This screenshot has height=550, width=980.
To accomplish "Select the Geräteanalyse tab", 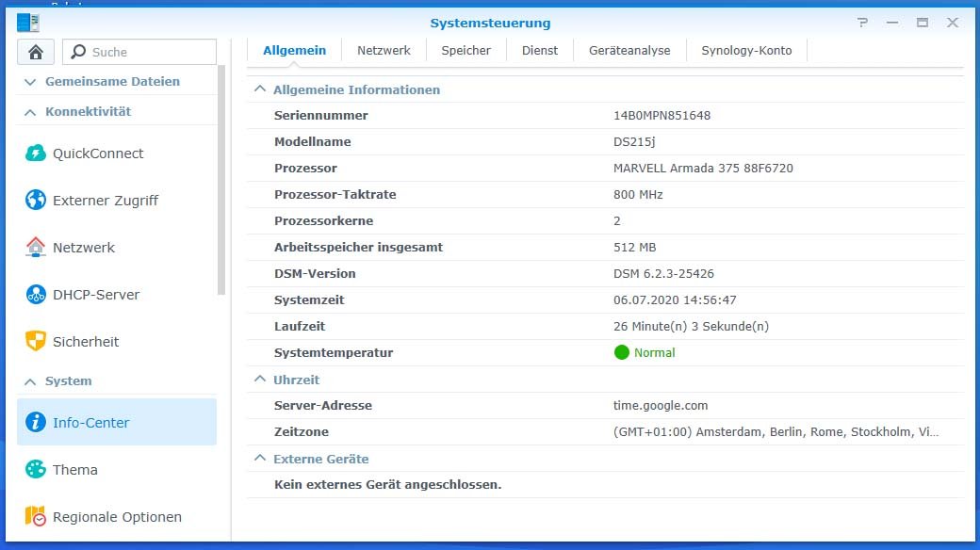I will pos(629,51).
